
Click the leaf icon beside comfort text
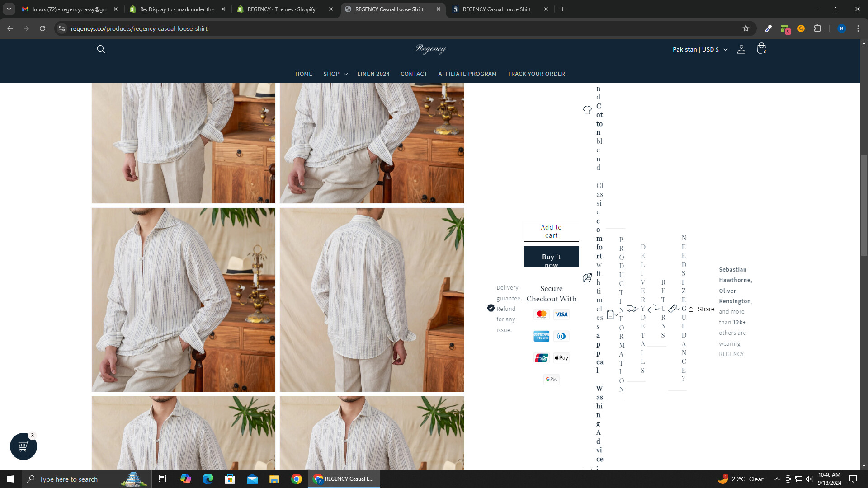[587, 278]
